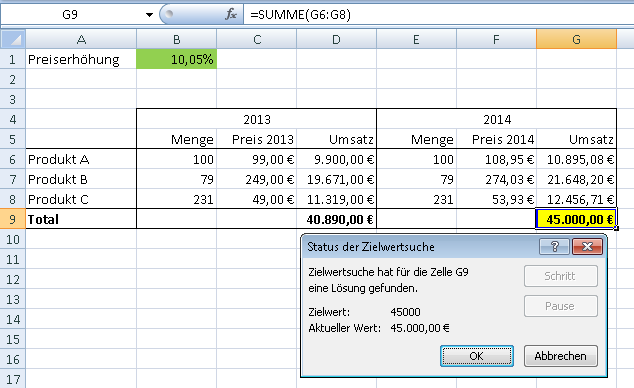The image size is (634, 388).
Task: Open the Name Box dropdown arrow
Action: [149, 15]
